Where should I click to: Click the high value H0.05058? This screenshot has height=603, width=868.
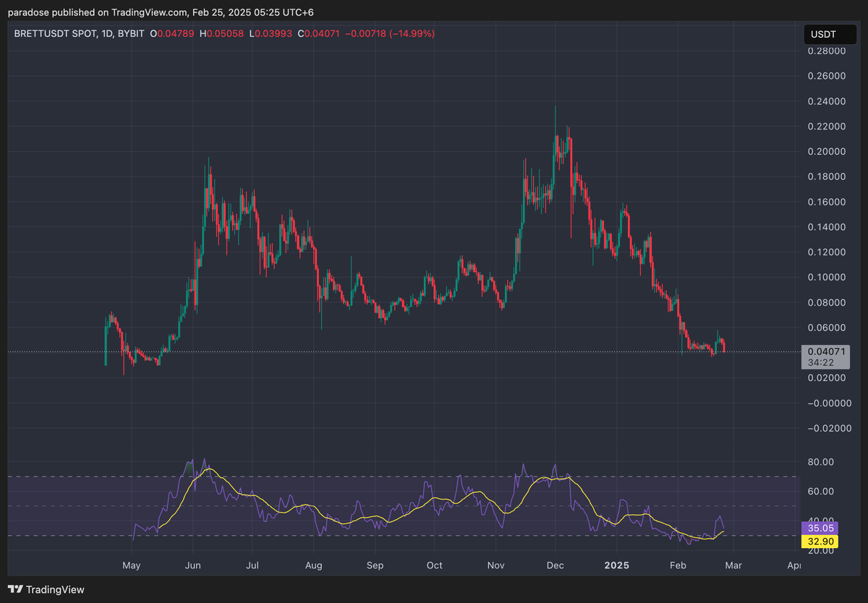tap(221, 33)
